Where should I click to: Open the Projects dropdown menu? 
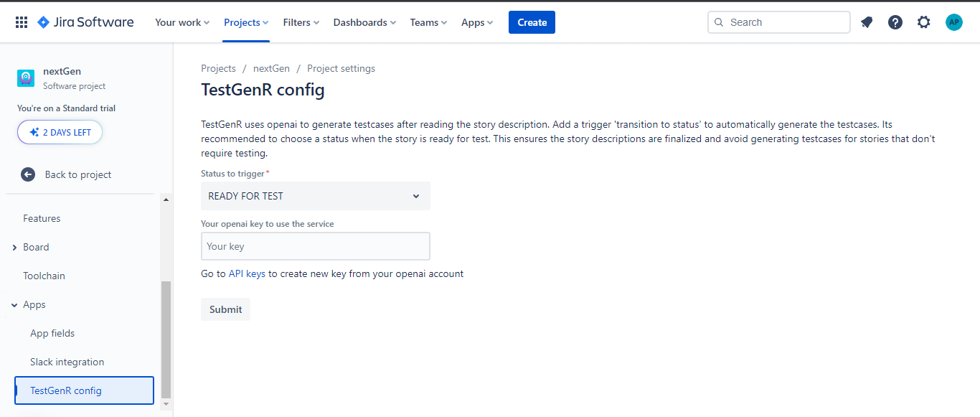(x=246, y=22)
